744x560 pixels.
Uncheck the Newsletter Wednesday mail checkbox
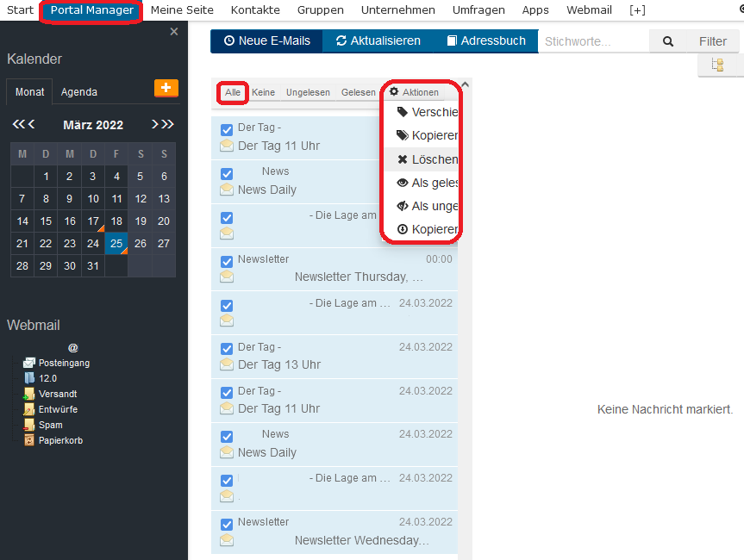click(x=227, y=525)
